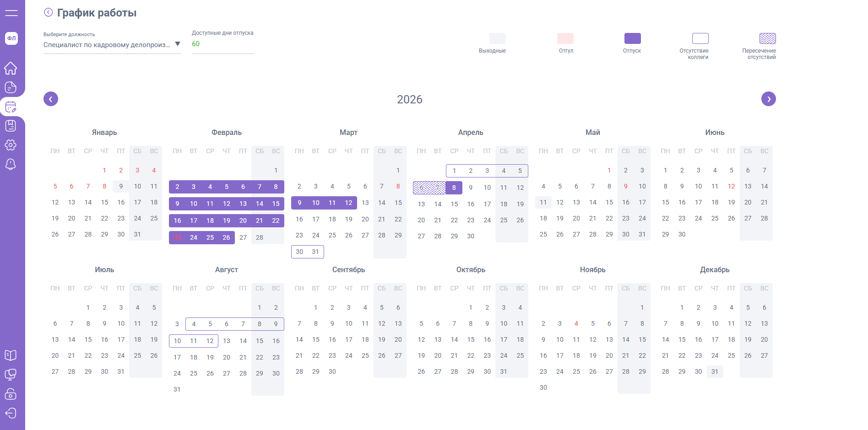Open the open-book icon in sidebar
868x430 pixels.
coord(11,355)
